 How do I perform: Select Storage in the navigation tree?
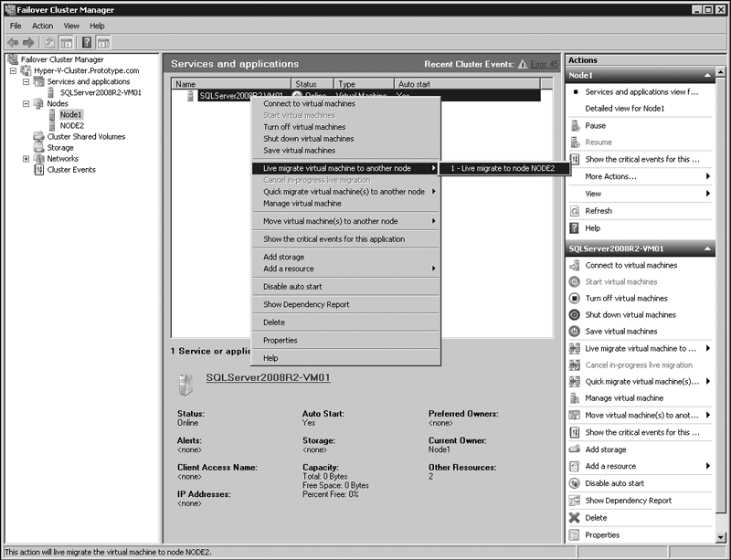click(x=60, y=148)
